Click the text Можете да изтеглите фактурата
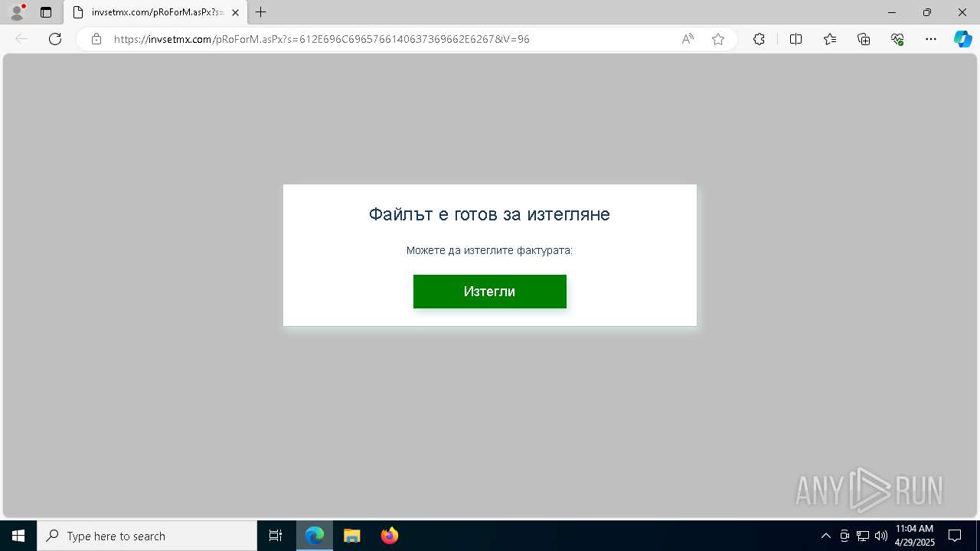The image size is (980, 551). click(489, 250)
